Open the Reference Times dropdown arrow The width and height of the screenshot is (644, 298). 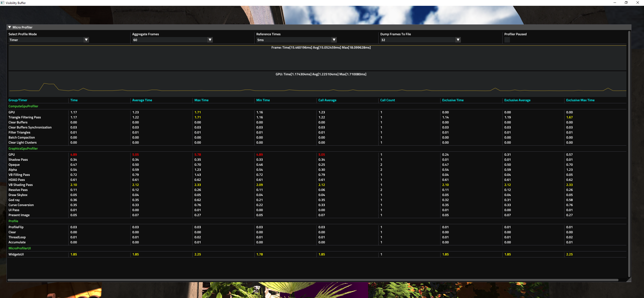pyautogui.click(x=334, y=40)
